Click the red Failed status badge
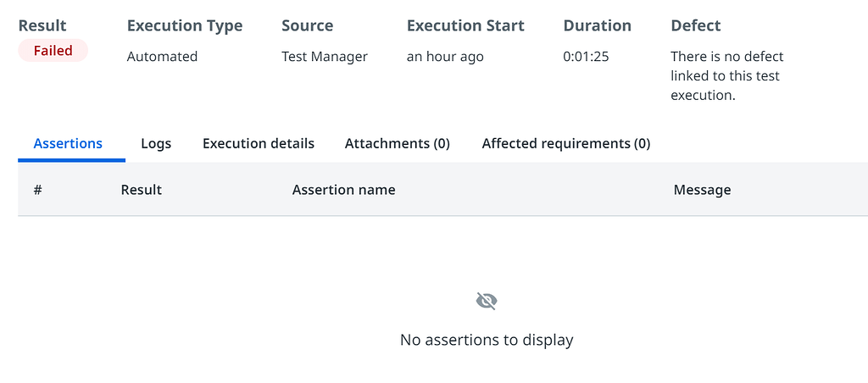Image resolution: width=868 pixels, height=383 pixels. click(53, 51)
